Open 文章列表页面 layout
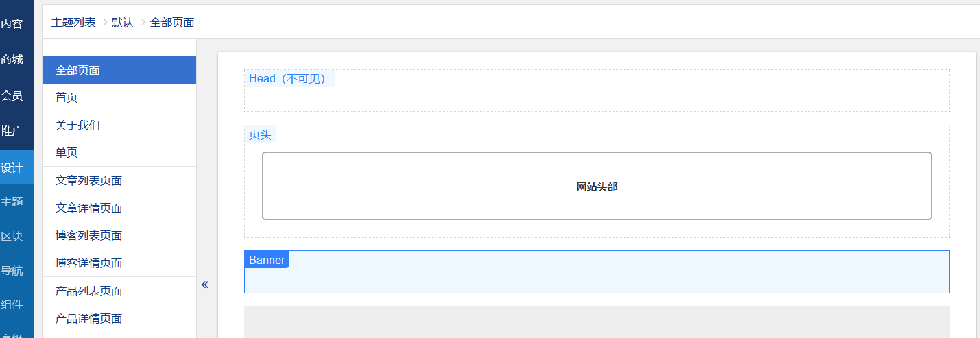Screen dimensions: 980x338 88,180
